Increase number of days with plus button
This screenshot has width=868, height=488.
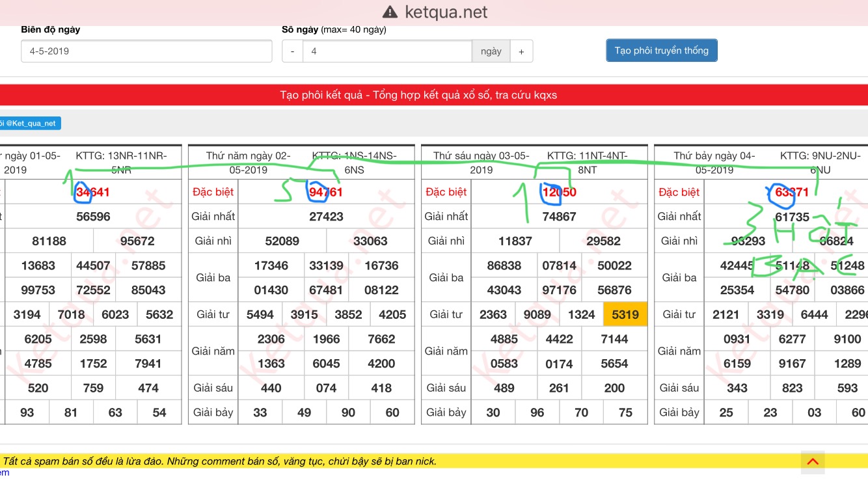click(521, 51)
